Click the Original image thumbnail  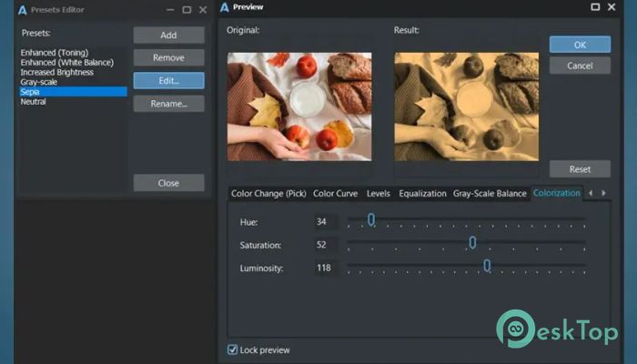point(299,106)
